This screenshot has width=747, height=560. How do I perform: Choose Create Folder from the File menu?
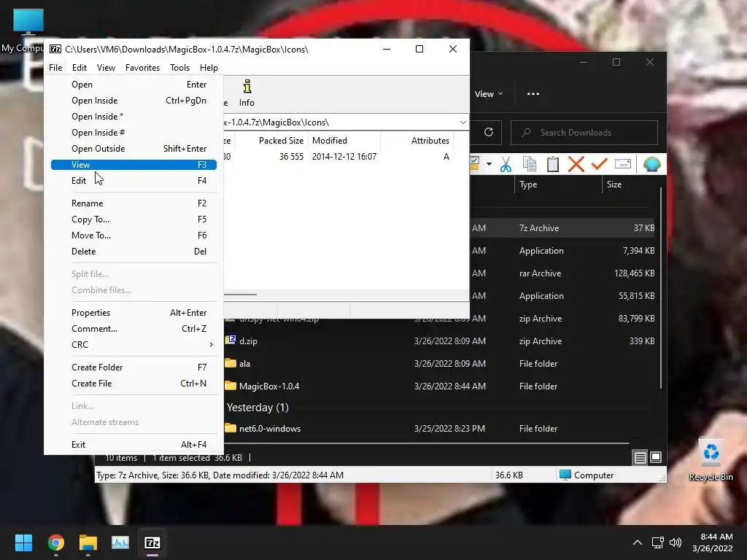133,367
